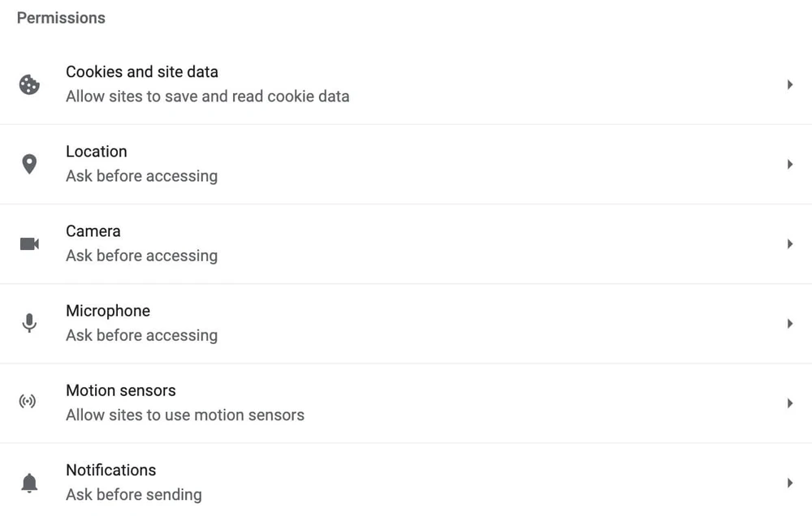Image resolution: width=812 pixels, height=516 pixels.
Task: Expand the Microphone row arrow
Action: 789,323
